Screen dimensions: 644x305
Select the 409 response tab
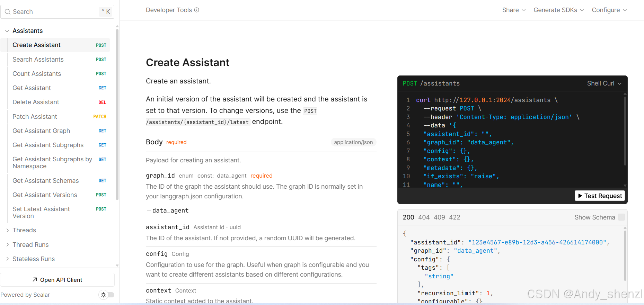pyautogui.click(x=439, y=217)
